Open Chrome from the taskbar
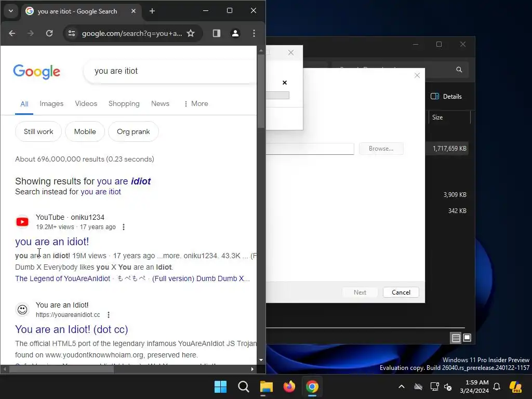 (312, 387)
